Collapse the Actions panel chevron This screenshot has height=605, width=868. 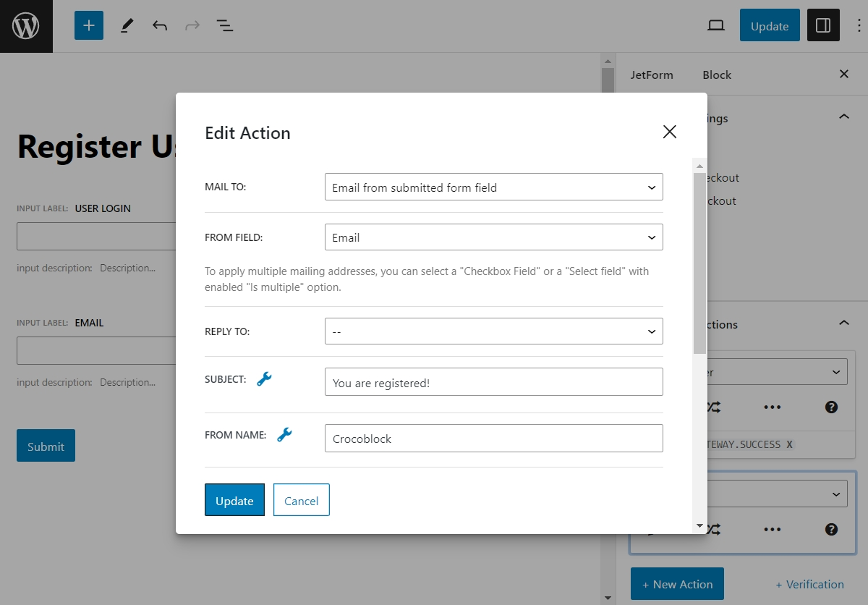pyautogui.click(x=844, y=323)
